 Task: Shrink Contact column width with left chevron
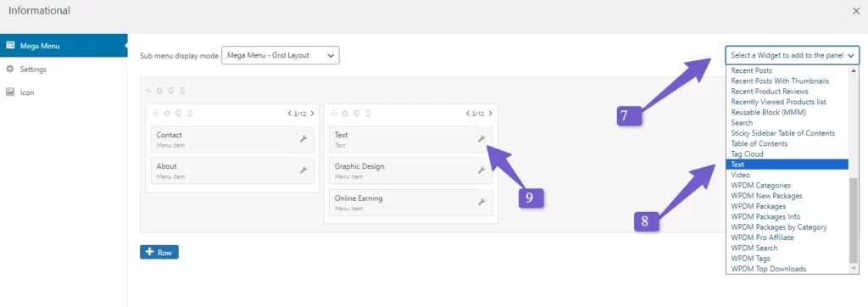290,114
